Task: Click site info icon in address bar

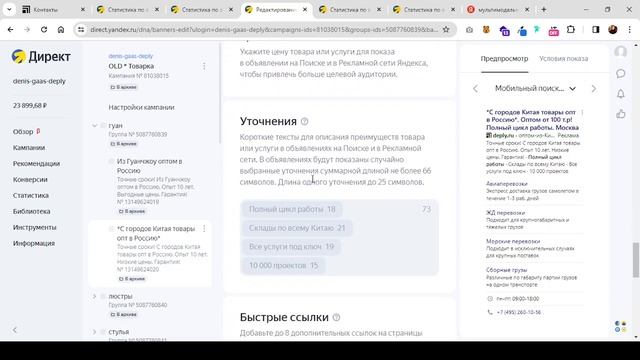Action: pos(81,29)
